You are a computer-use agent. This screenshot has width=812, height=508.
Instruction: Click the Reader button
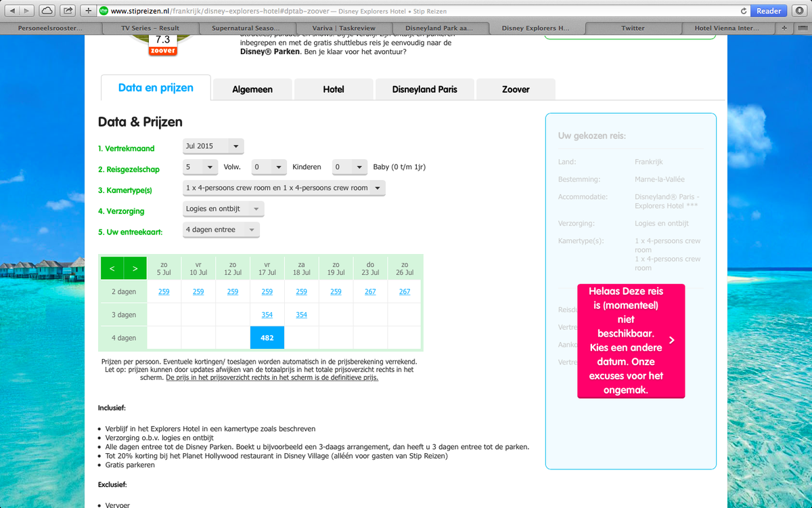click(769, 11)
